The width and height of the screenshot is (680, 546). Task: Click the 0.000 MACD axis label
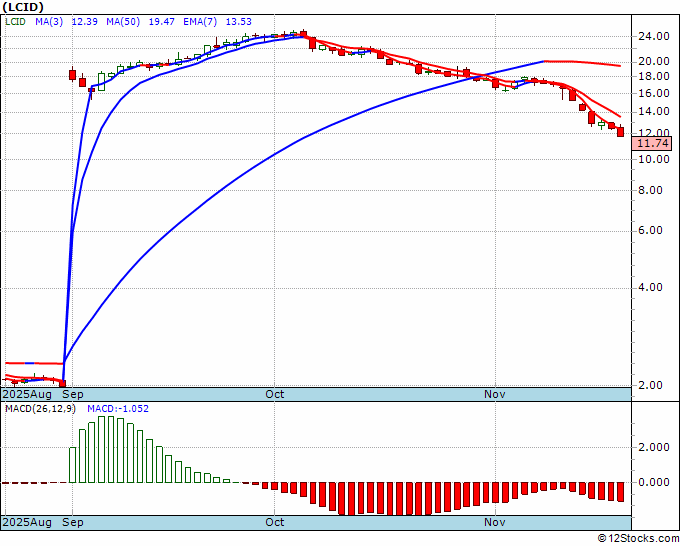654,482
